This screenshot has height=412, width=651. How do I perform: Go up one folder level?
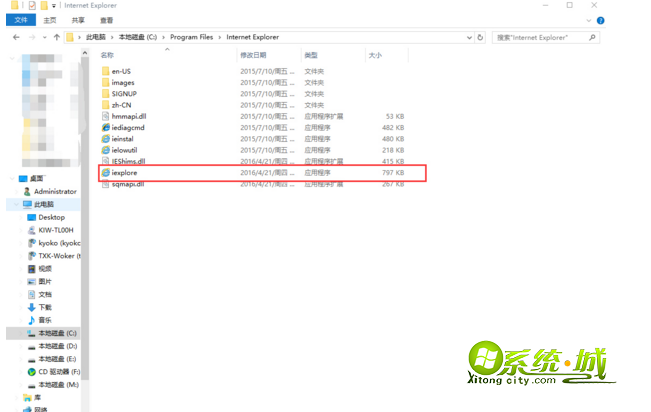(x=56, y=37)
